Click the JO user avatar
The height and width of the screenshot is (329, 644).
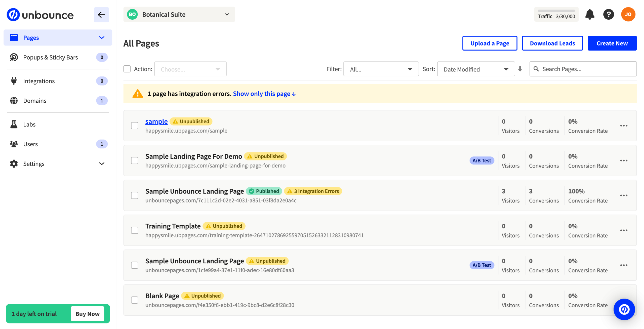tap(628, 15)
